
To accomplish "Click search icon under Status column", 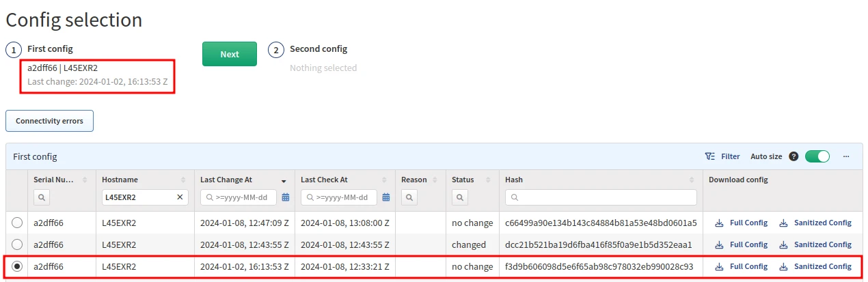I will tap(459, 197).
